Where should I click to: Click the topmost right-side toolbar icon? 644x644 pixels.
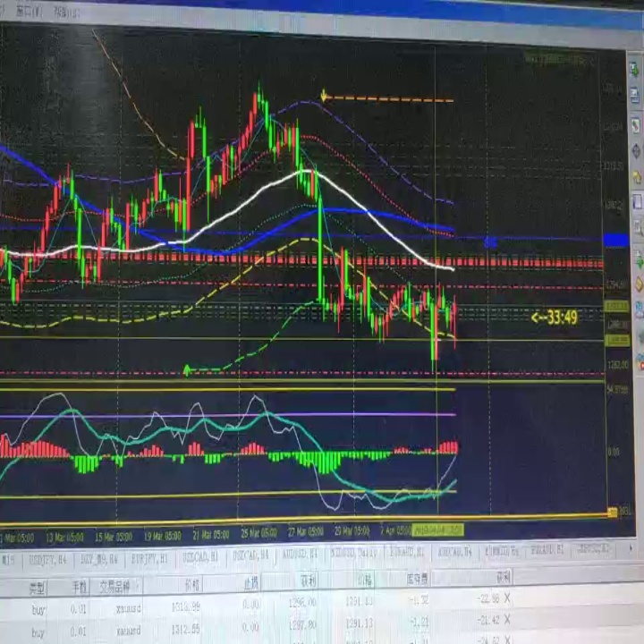pos(634,70)
